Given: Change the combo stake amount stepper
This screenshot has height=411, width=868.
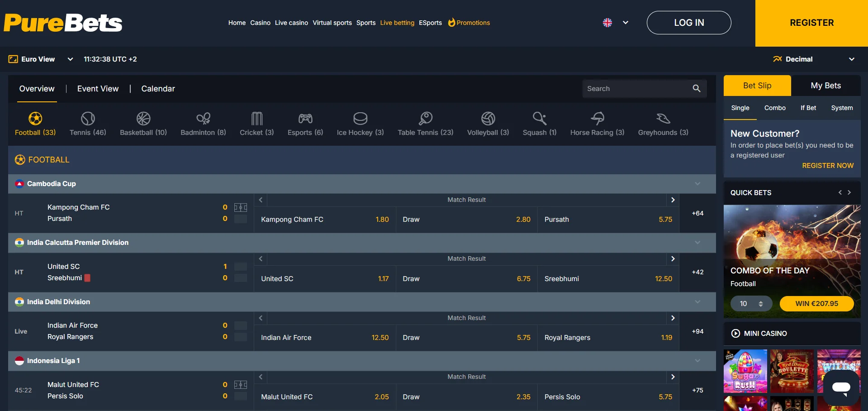Looking at the screenshot, I should point(761,304).
